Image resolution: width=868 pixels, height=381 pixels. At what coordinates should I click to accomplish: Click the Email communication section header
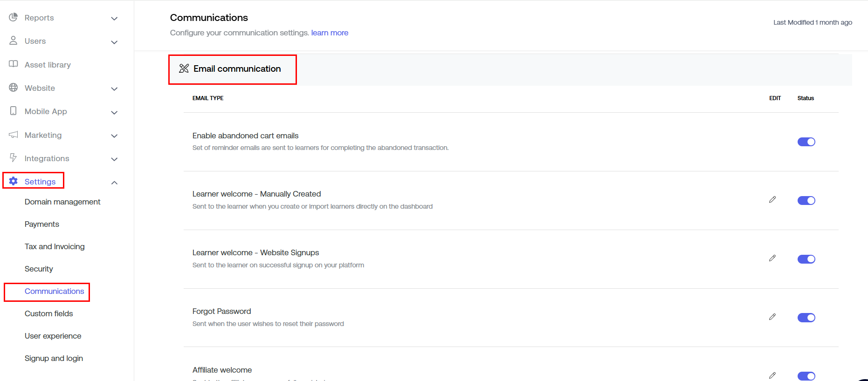pyautogui.click(x=237, y=69)
